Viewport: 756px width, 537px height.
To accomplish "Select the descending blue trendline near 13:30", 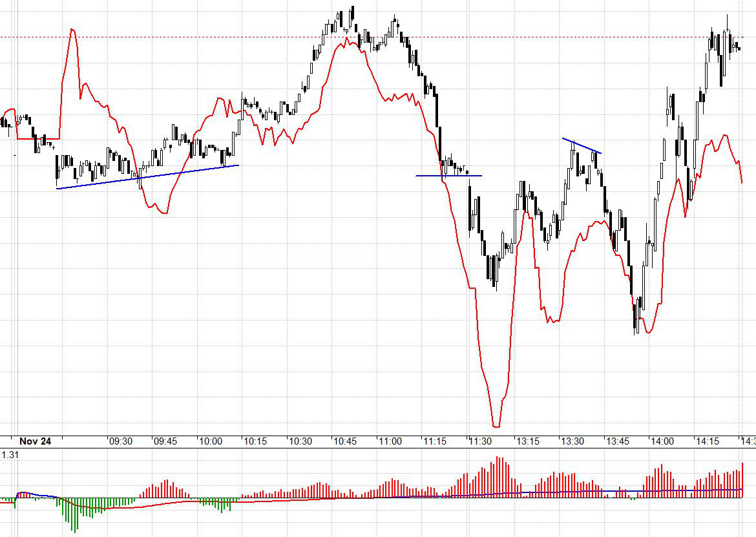I will 582,146.
